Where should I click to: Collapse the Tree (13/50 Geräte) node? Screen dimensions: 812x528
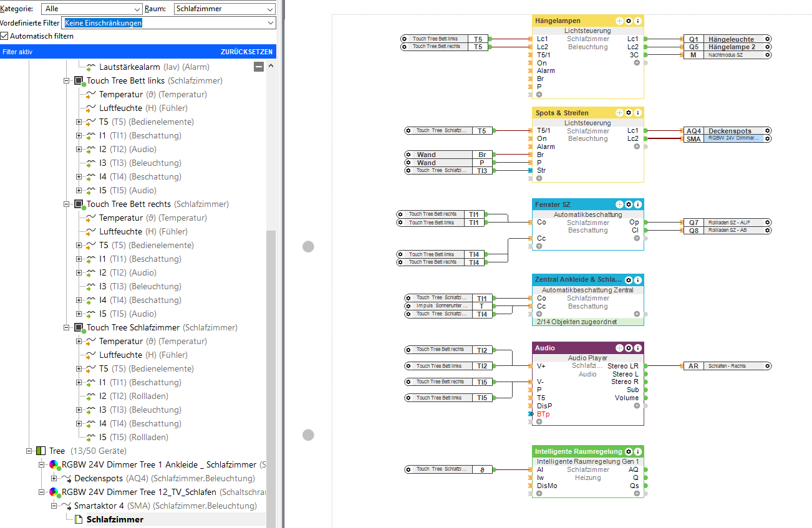pyautogui.click(x=29, y=451)
